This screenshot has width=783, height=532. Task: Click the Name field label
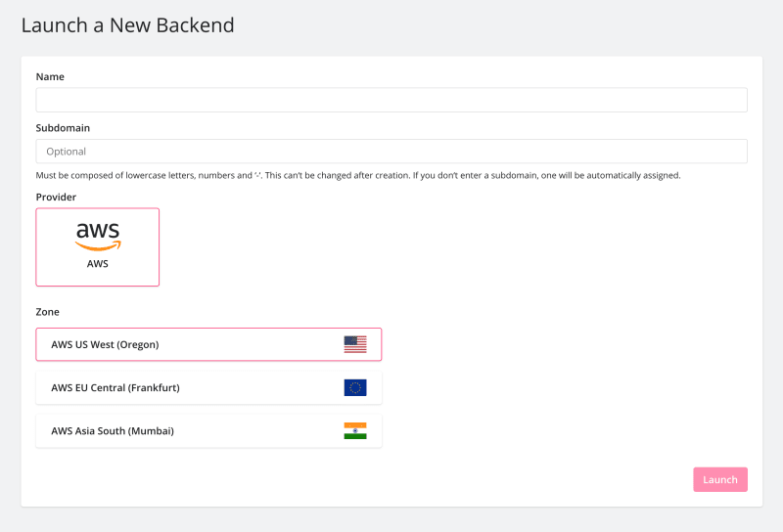(x=50, y=77)
